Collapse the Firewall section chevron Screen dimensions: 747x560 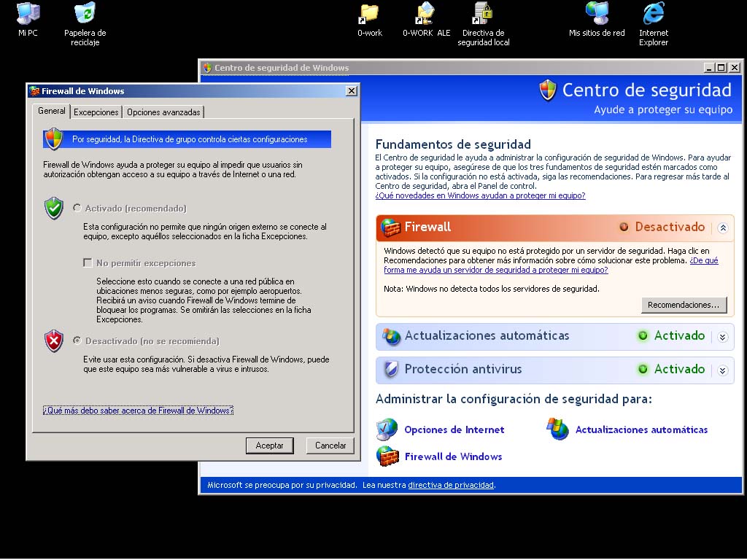tap(723, 228)
